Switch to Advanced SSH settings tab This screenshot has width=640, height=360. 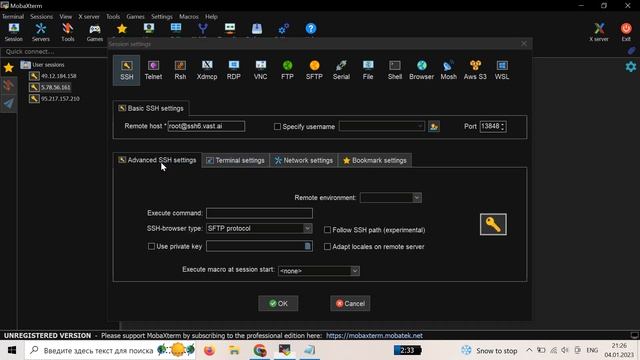point(158,160)
